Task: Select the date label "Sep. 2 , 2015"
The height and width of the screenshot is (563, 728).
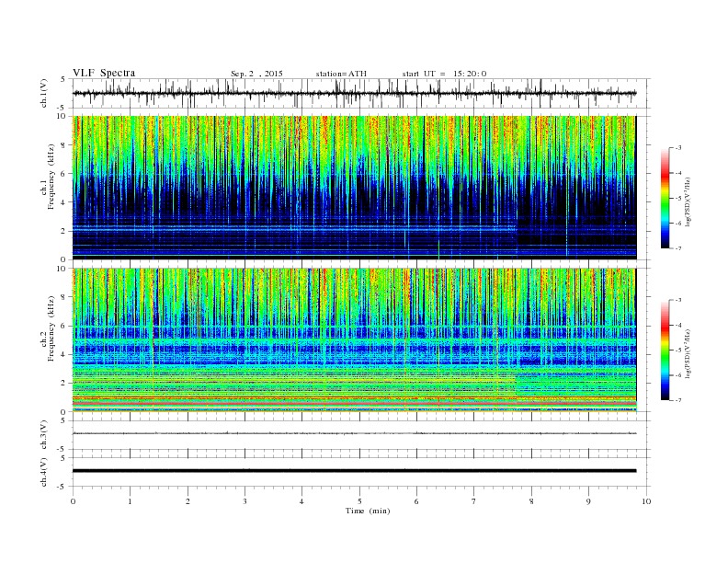Action: click(x=256, y=74)
